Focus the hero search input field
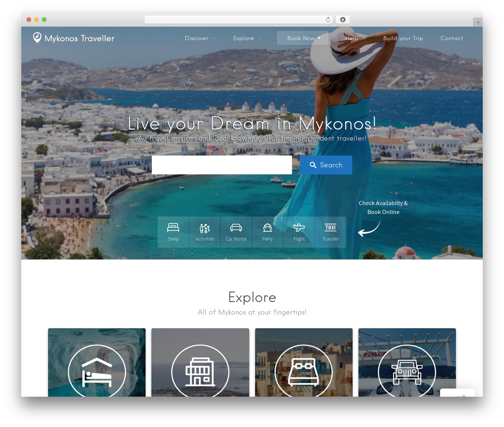 (222, 165)
